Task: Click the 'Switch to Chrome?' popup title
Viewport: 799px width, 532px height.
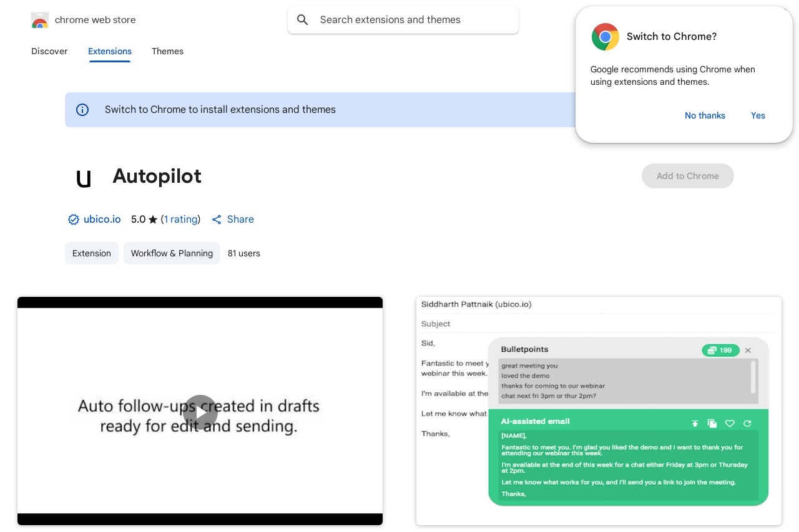Action: coord(672,37)
